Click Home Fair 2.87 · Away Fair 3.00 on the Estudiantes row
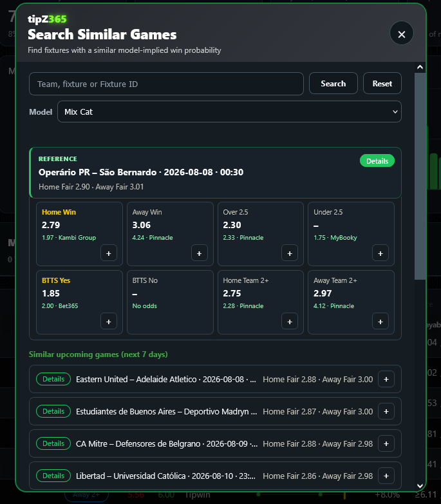 (318, 411)
